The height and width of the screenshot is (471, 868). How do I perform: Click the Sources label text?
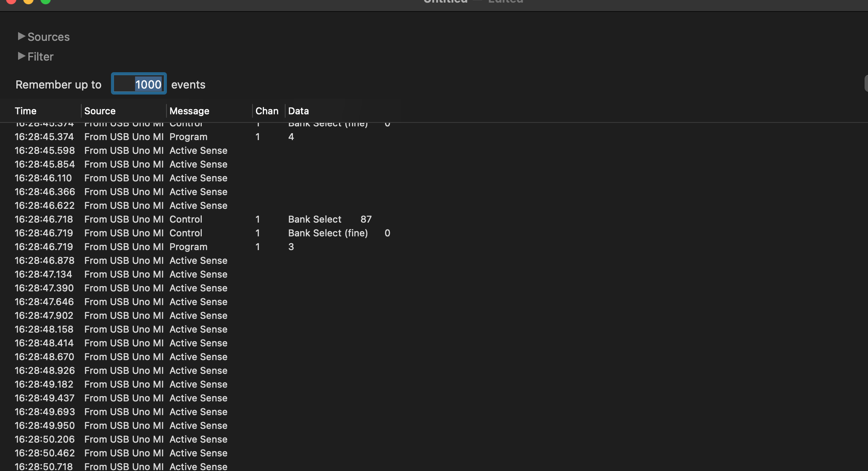pyautogui.click(x=49, y=37)
